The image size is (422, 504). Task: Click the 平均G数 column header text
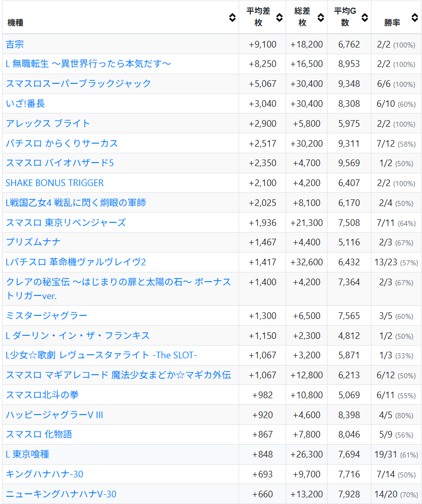pyautogui.click(x=345, y=17)
